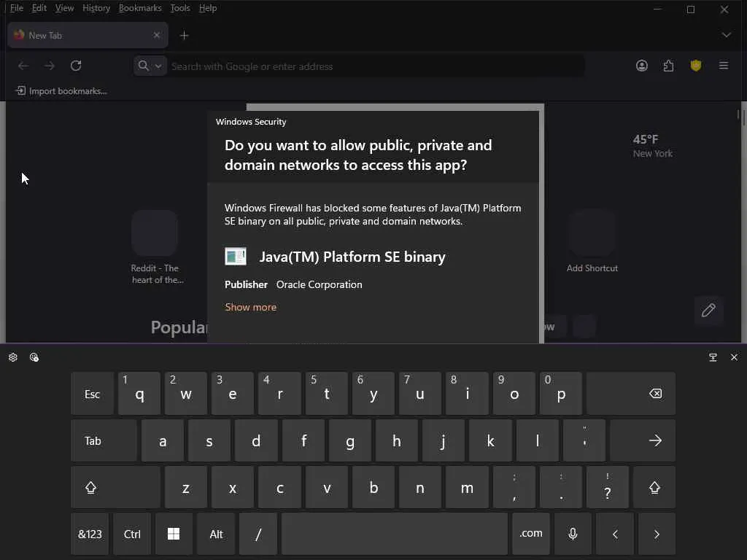Reload the page with the refresh icon
Image resolution: width=747 pixels, height=560 pixels.
[x=76, y=66]
